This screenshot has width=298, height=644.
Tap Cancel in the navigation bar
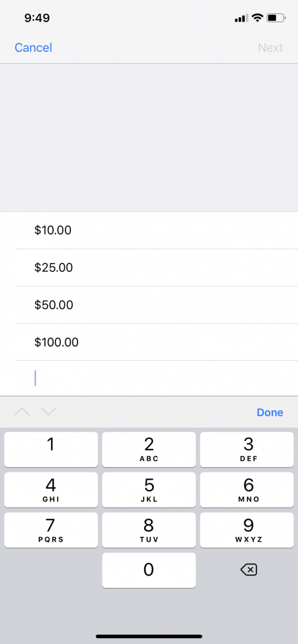pos(33,48)
